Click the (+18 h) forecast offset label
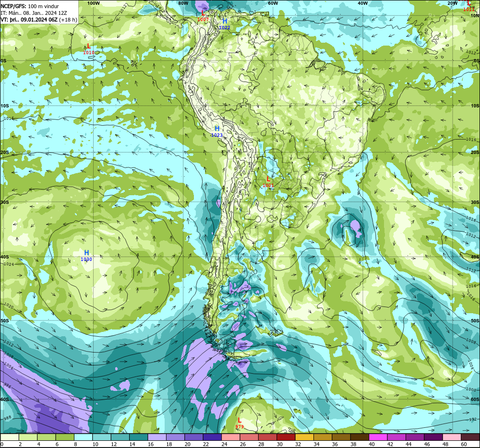Image resolution: width=480 pixels, height=448 pixels. point(68,20)
